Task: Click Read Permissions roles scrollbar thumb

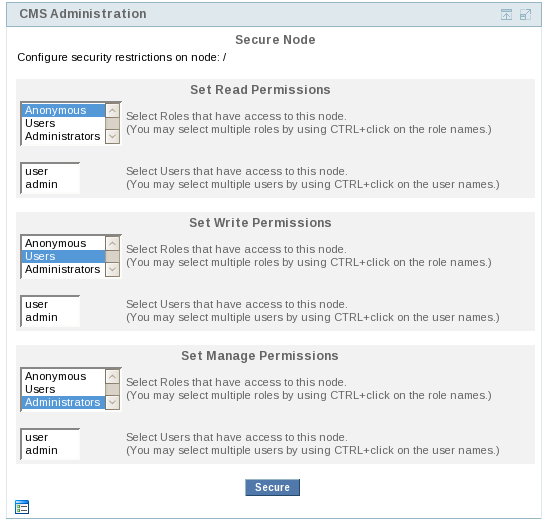Action: (112, 124)
